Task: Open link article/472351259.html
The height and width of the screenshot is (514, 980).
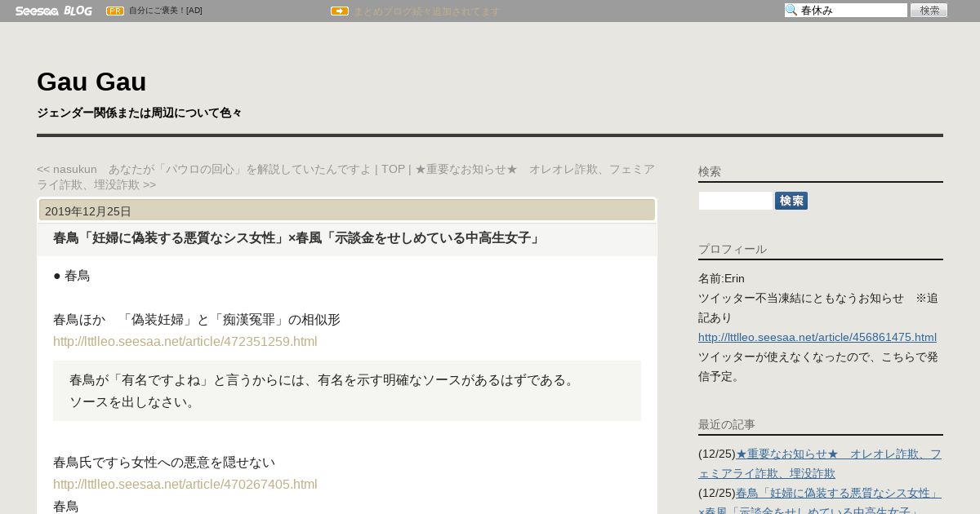Action: (x=185, y=341)
